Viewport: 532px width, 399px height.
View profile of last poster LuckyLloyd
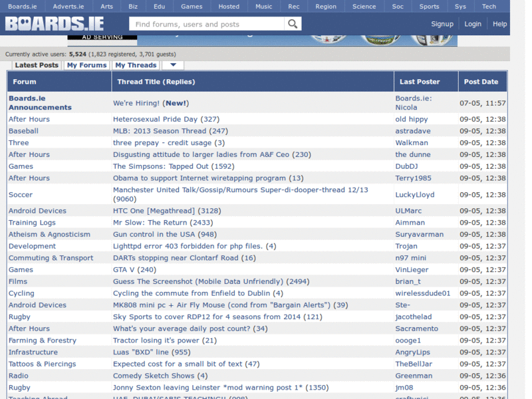pyautogui.click(x=415, y=195)
